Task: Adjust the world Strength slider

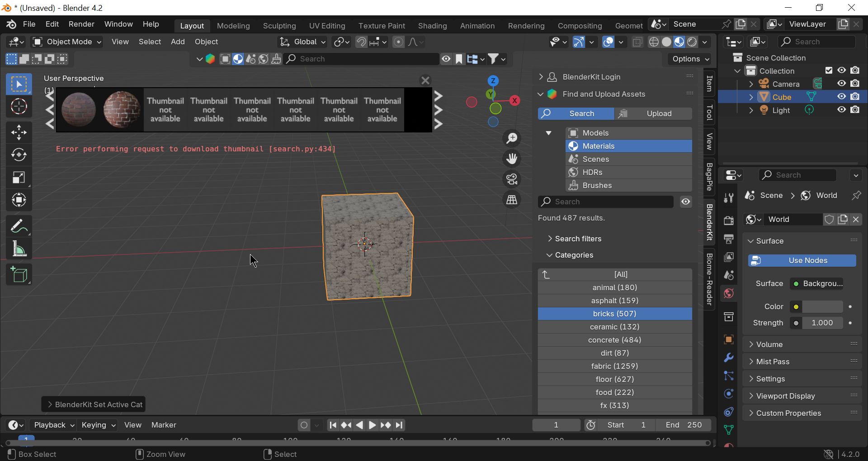Action: point(821,323)
